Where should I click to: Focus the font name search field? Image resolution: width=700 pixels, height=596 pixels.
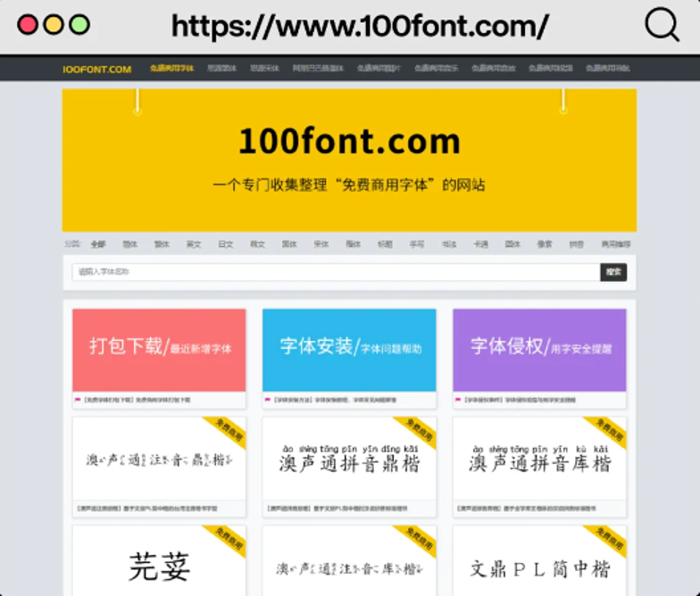tap(336, 272)
